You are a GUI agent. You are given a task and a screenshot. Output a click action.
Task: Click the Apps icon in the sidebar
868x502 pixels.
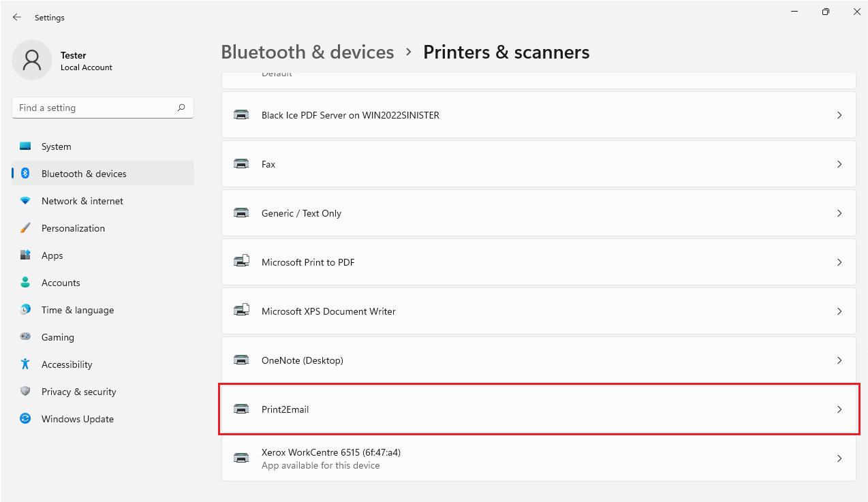click(x=25, y=255)
